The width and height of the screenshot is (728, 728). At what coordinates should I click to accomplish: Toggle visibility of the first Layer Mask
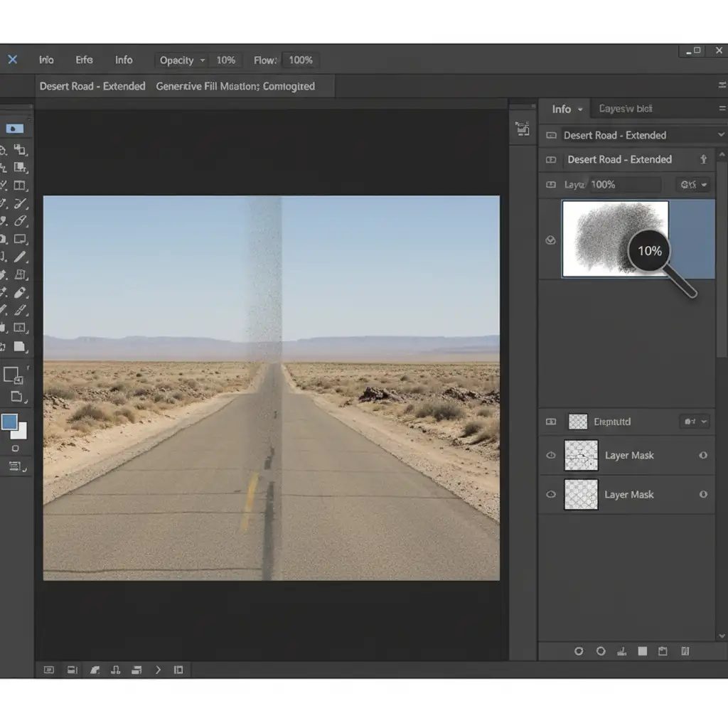tap(550, 456)
